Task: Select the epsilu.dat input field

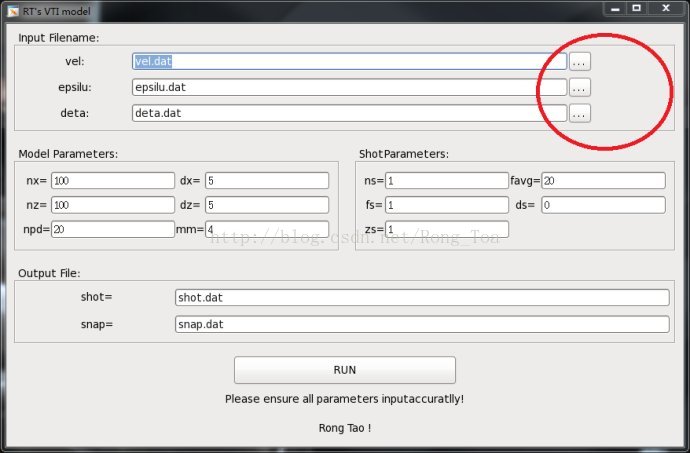Action: point(349,87)
